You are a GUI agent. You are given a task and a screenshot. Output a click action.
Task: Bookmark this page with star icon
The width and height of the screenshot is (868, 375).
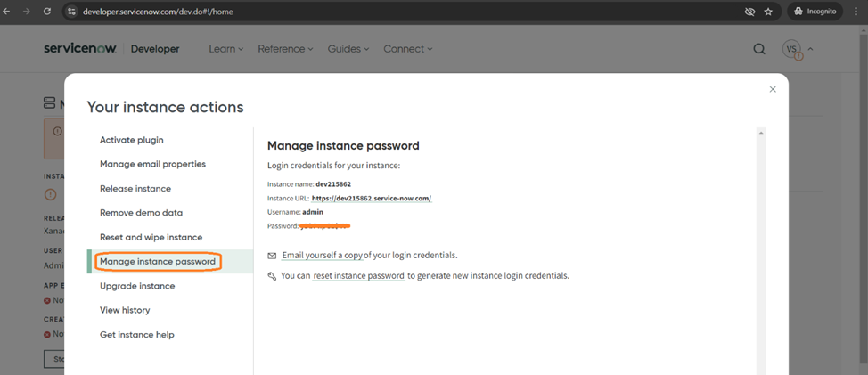768,12
